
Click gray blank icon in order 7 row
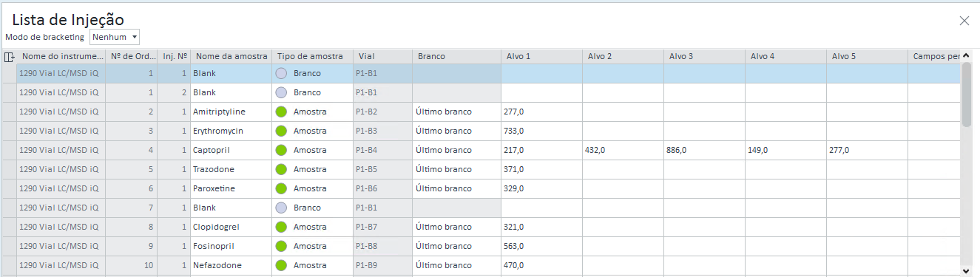tap(281, 208)
